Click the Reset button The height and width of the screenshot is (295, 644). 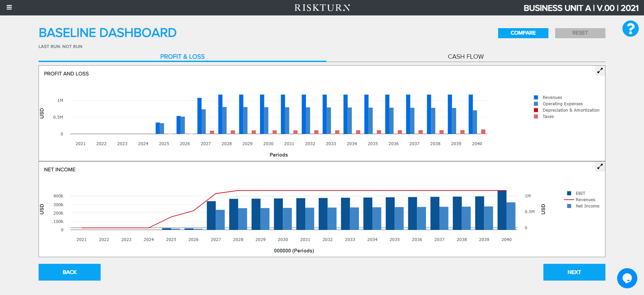580,33
